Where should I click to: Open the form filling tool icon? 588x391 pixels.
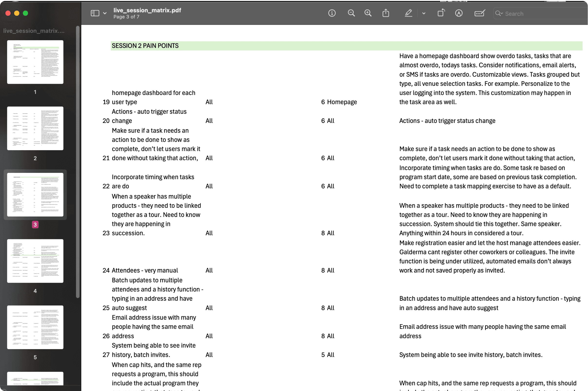[x=479, y=13]
